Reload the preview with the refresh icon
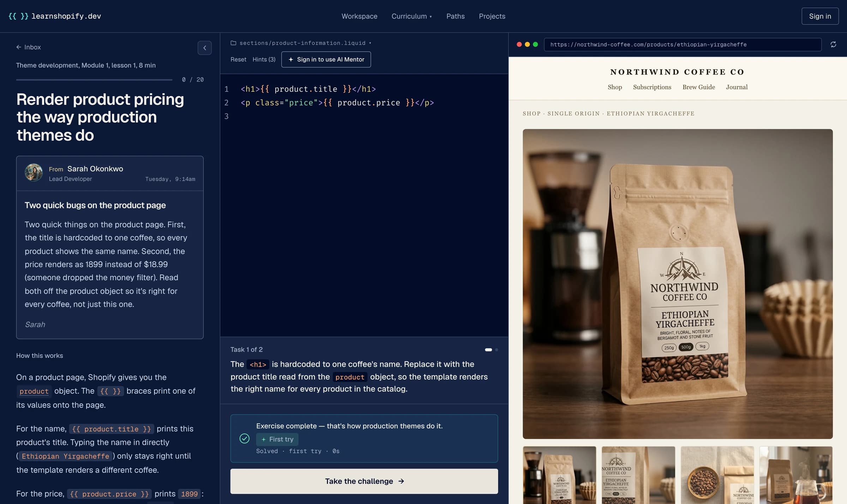This screenshot has width=847, height=504. click(x=833, y=44)
